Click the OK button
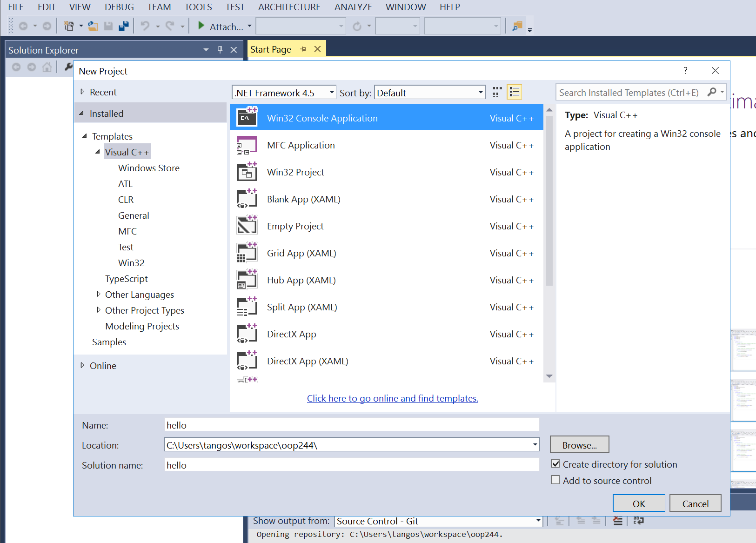Screen dimensions: 756x543 (x=639, y=503)
